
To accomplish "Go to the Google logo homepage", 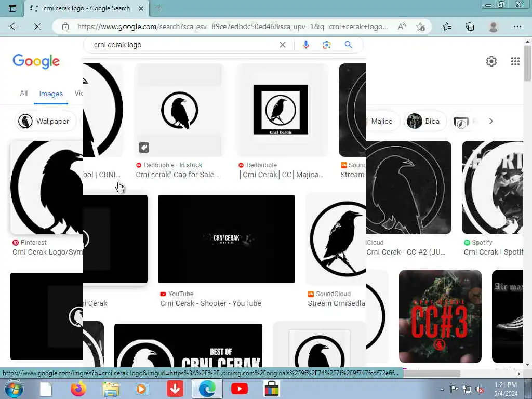I will [x=36, y=61].
